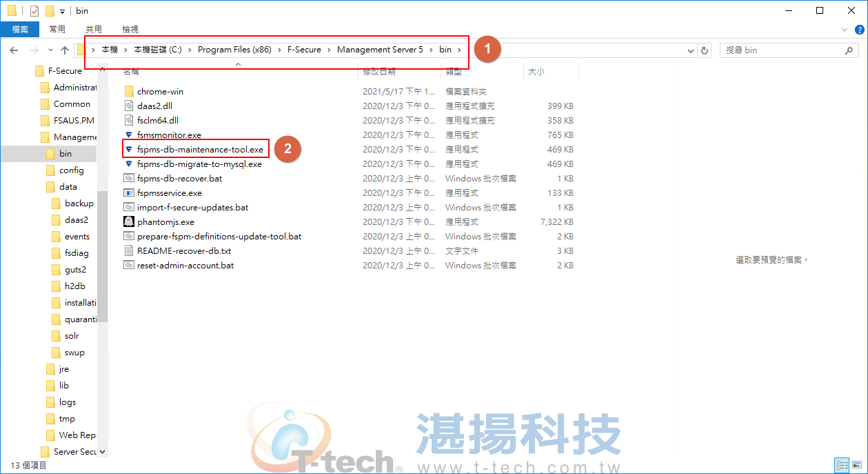Sort by the 修改日期 column header
The height and width of the screenshot is (474, 868).
click(x=379, y=71)
